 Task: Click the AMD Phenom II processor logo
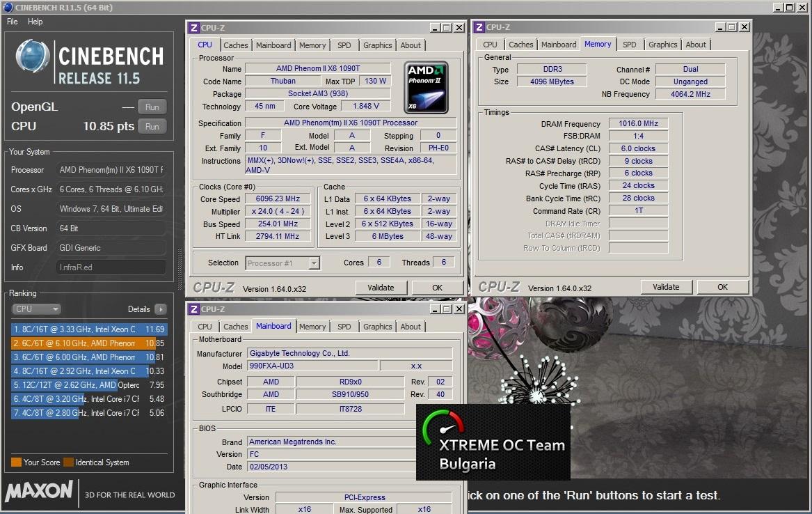coord(426,87)
